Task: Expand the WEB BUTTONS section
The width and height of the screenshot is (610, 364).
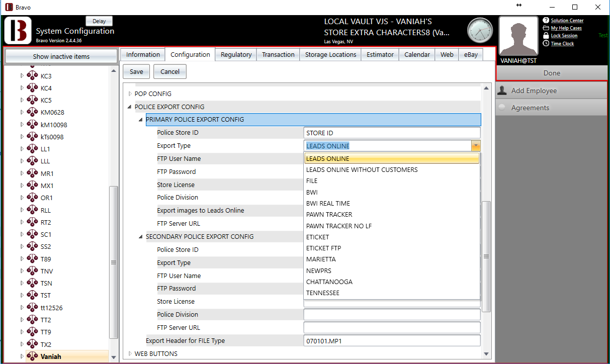Action: coord(131,353)
